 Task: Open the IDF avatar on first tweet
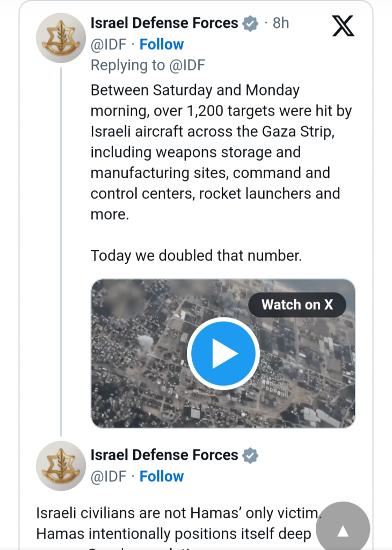point(61,38)
